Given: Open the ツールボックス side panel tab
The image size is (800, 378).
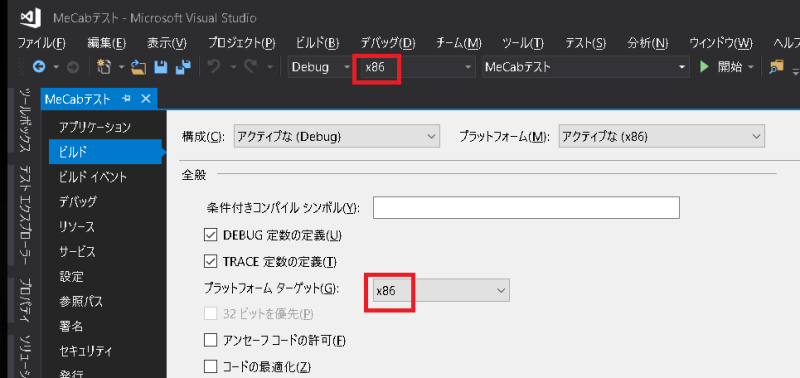Looking at the screenshot, I should [25, 120].
